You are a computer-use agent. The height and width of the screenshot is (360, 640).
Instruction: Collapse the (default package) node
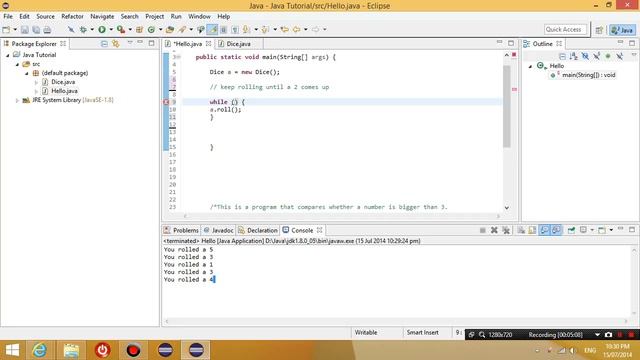click(27, 73)
